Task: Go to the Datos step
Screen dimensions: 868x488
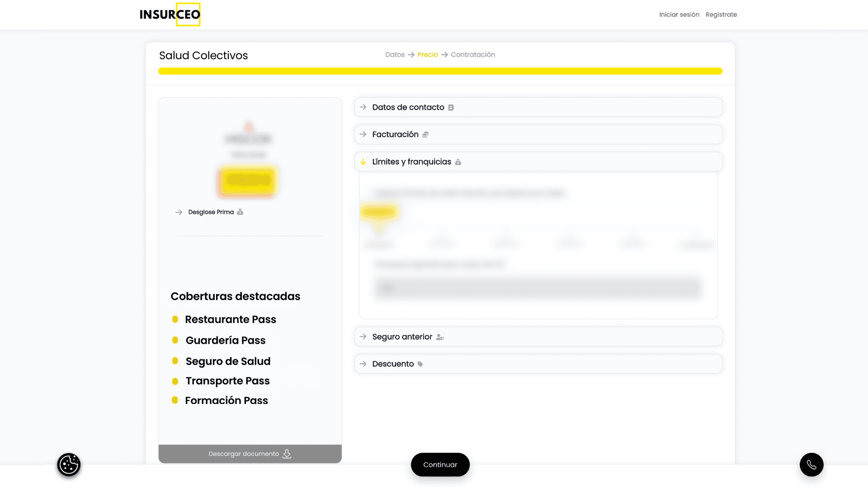Action: click(x=395, y=55)
